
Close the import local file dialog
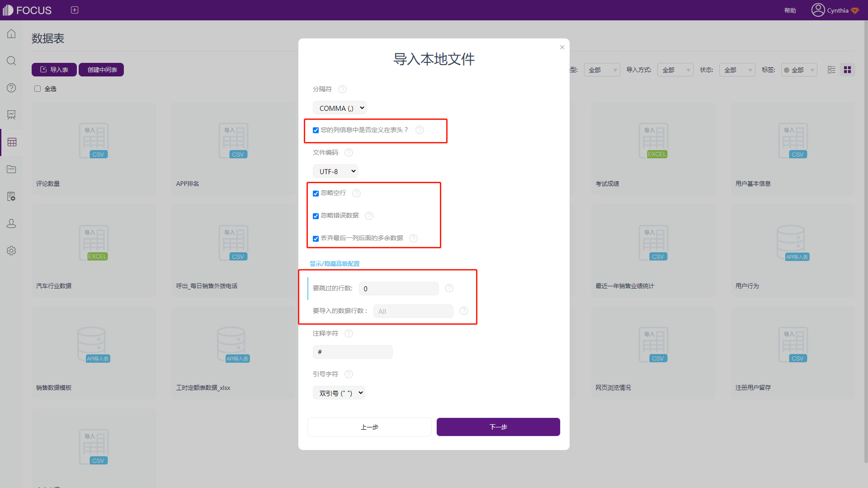coord(562,47)
